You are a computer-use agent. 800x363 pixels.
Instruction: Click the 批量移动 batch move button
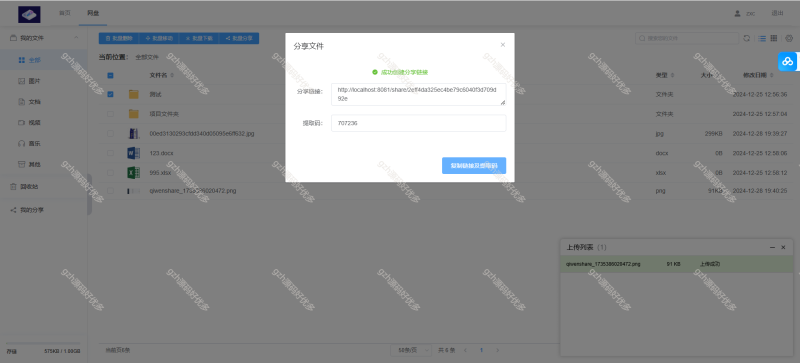(159, 38)
